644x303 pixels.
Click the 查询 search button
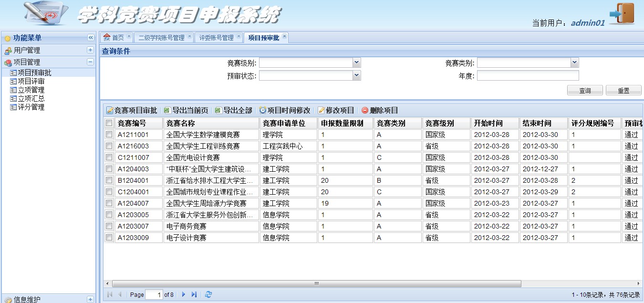(585, 91)
